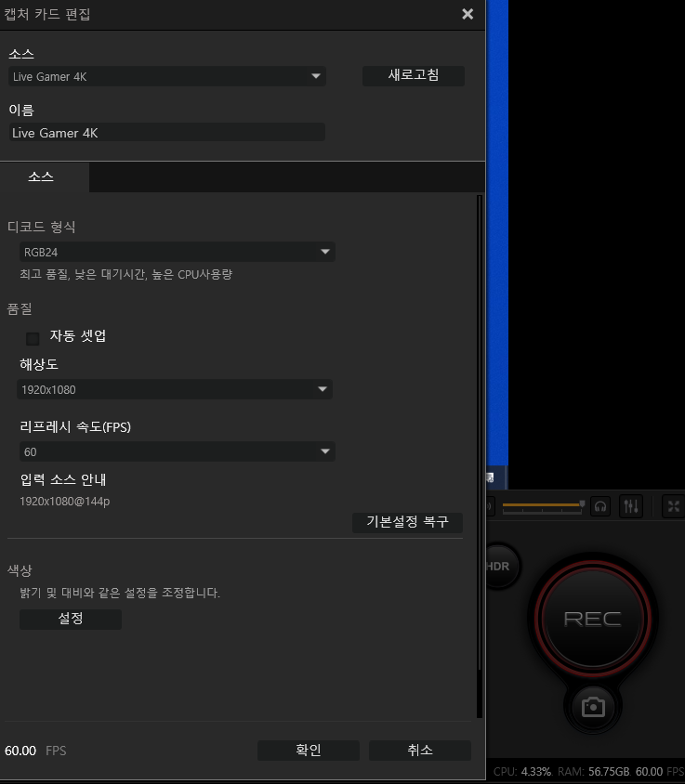Screen dimensions: 685x784
Task: Open the 색상 설정 button
Action: [71, 619]
